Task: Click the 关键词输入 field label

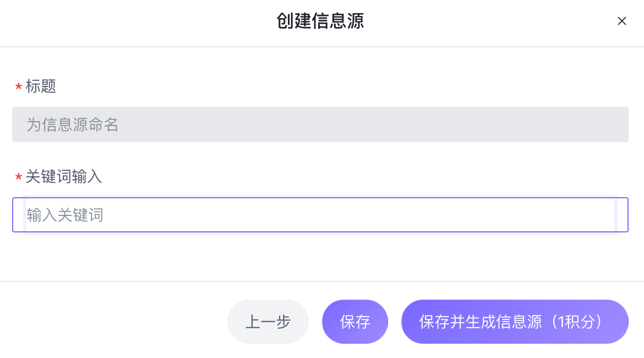Action: pyautogui.click(x=64, y=177)
